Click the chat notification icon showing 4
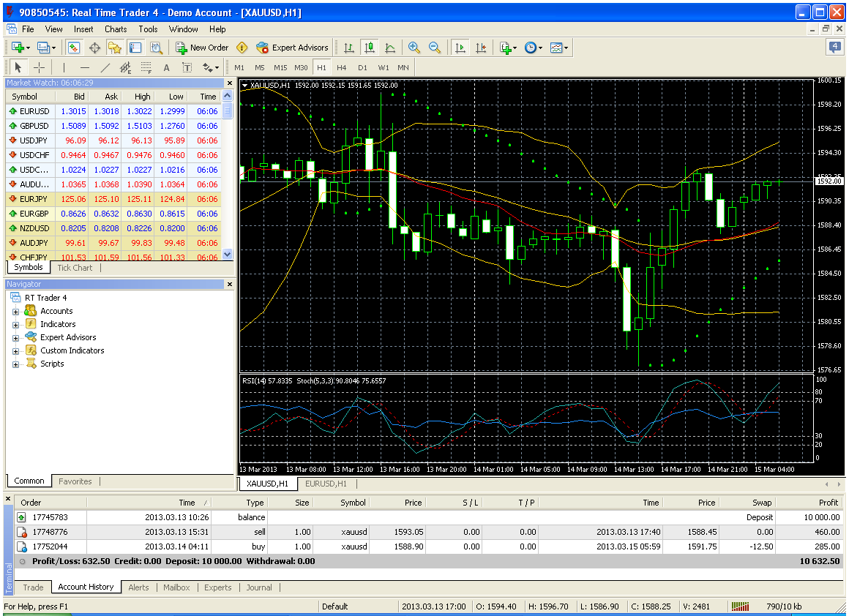Image resolution: width=849 pixels, height=616 pixels. click(x=835, y=47)
